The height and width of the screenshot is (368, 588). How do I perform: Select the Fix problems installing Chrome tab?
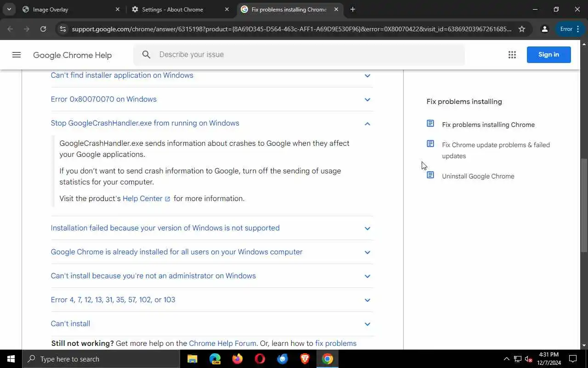(290, 9)
